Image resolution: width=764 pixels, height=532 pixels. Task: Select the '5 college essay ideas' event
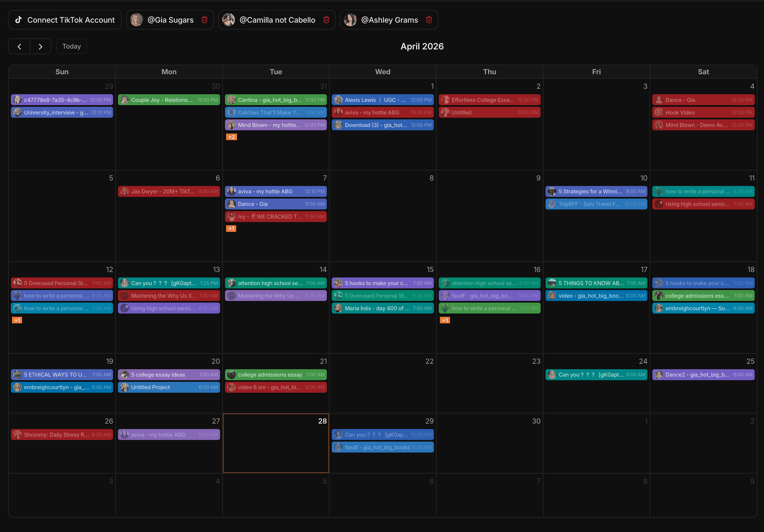pyautogui.click(x=169, y=374)
